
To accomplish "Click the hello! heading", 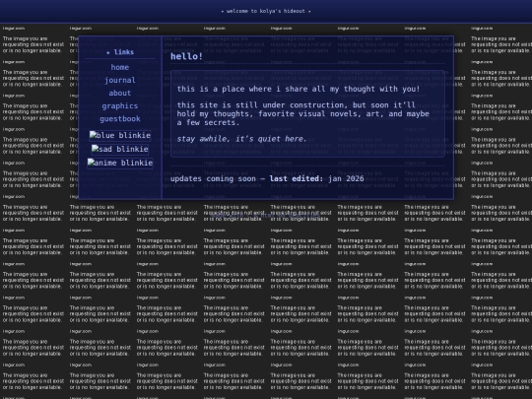I will coord(186,56).
